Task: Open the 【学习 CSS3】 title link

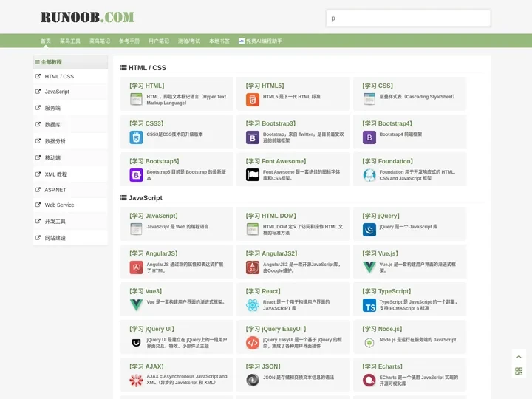Action: pos(146,123)
